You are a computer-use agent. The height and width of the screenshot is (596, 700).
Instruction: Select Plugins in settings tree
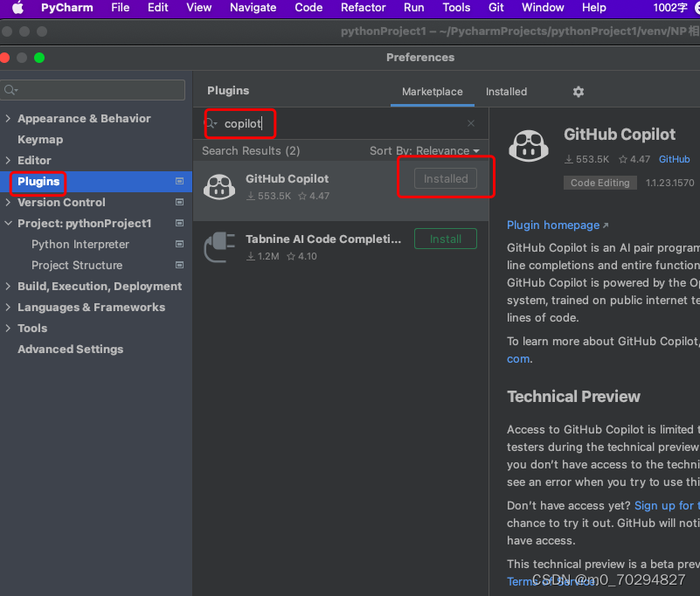(38, 181)
